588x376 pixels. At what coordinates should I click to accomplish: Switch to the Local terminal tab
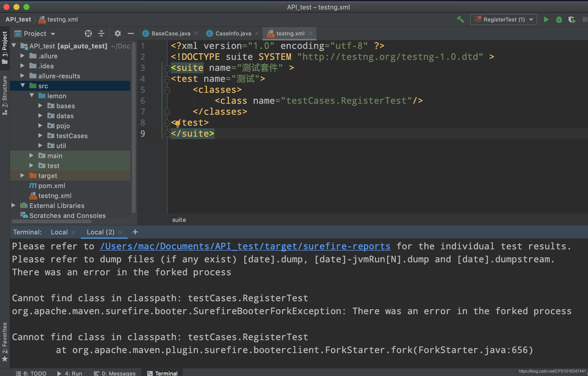pyautogui.click(x=59, y=232)
